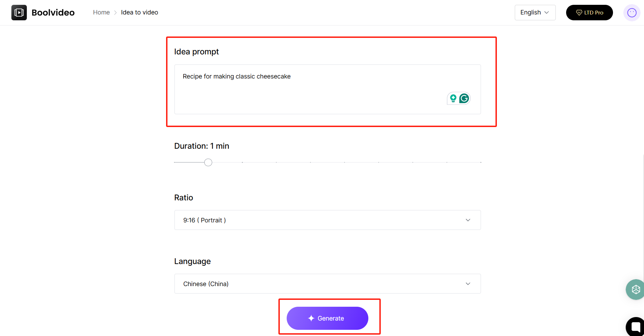644x336 pixels.
Task: Open the user profile avatar
Action: pyautogui.click(x=632, y=13)
